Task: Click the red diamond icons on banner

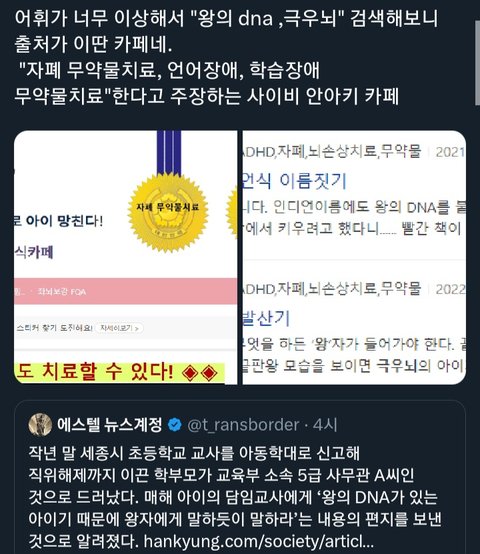Action: [200, 373]
